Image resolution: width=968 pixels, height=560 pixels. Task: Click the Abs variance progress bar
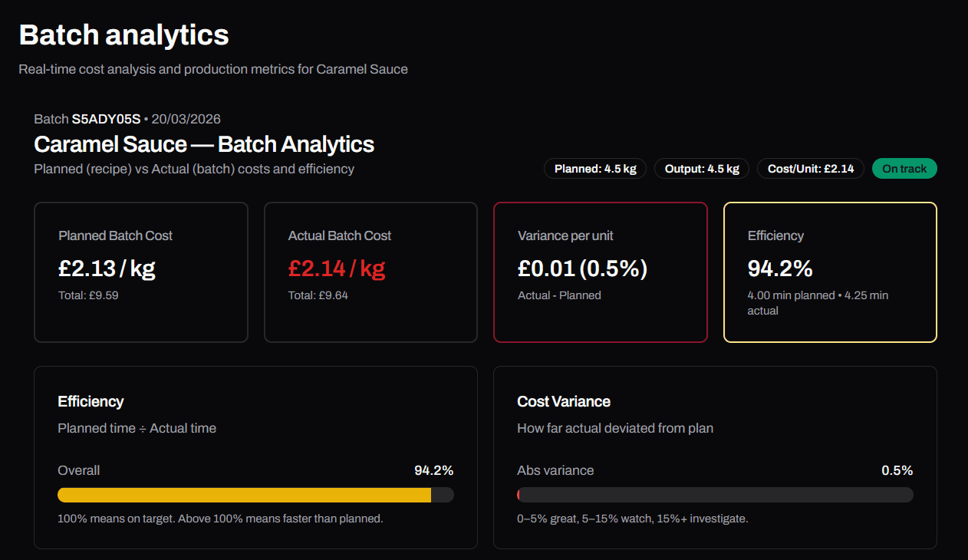click(715, 494)
